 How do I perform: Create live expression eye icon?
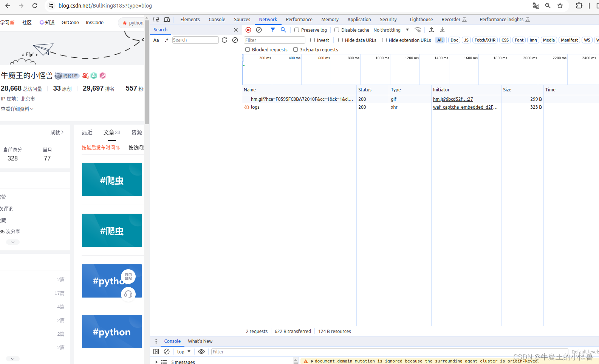click(201, 352)
